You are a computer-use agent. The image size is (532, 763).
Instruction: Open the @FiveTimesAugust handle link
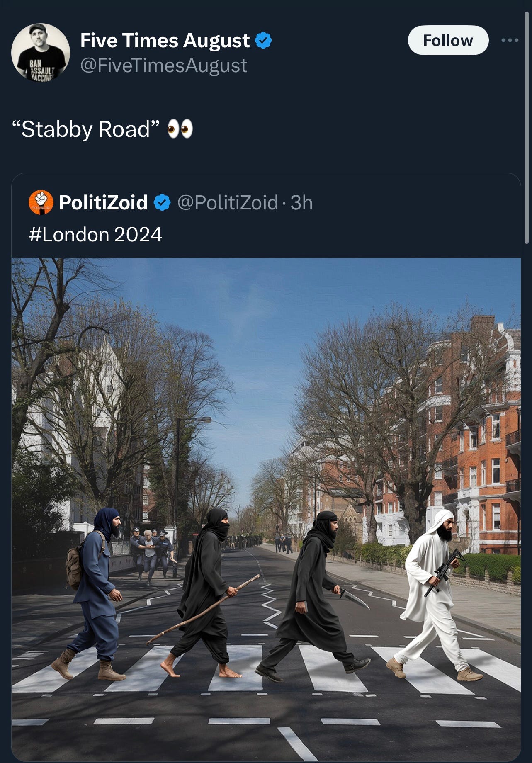point(163,66)
